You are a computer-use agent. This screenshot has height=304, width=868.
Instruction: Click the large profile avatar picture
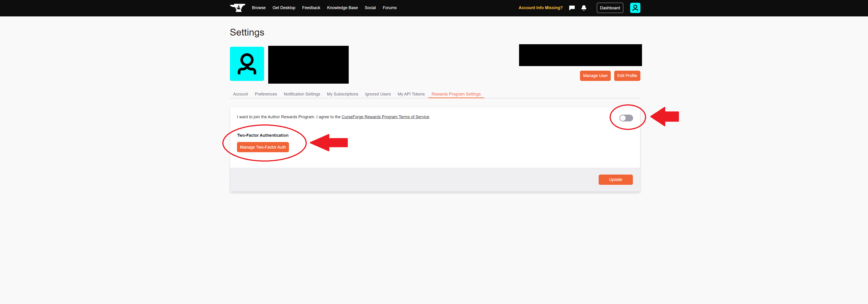(247, 64)
